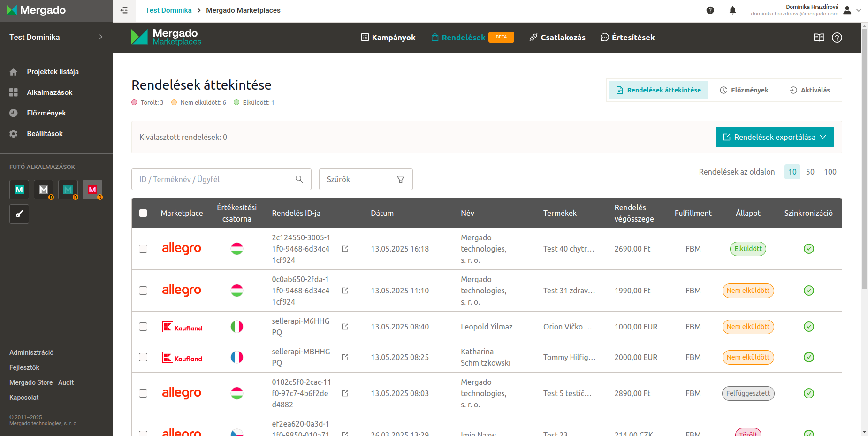Click the Test Dominika breadcrumb link
This screenshot has width=868, height=436.
168,10
